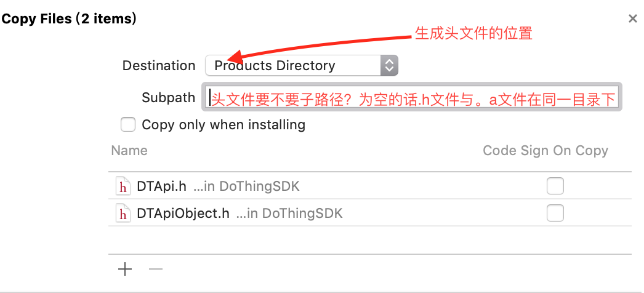Open the Products Directory destination dropdown

click(302, 65)
